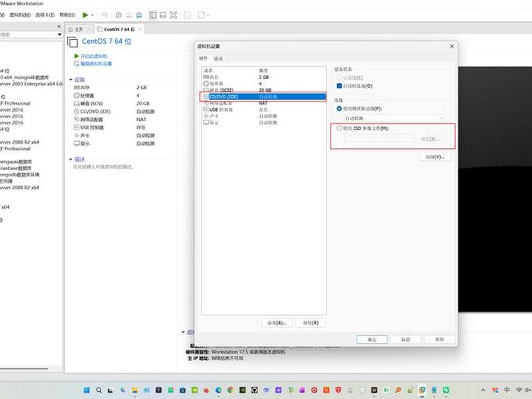
Task: Select network adapter NAT in dialog device list
Action: point(264,103)
